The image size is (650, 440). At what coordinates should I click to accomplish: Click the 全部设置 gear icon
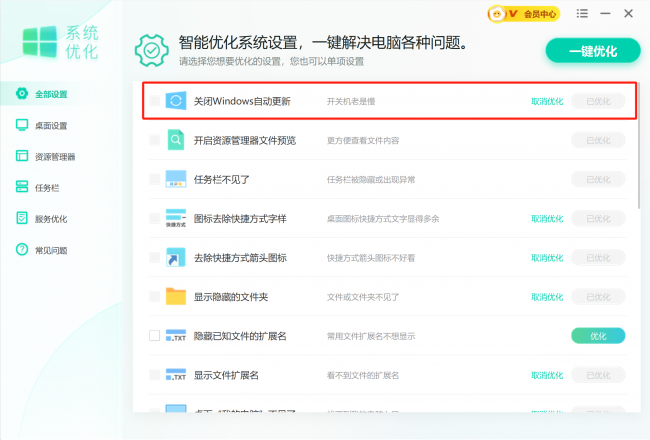(x=22, y=94)
